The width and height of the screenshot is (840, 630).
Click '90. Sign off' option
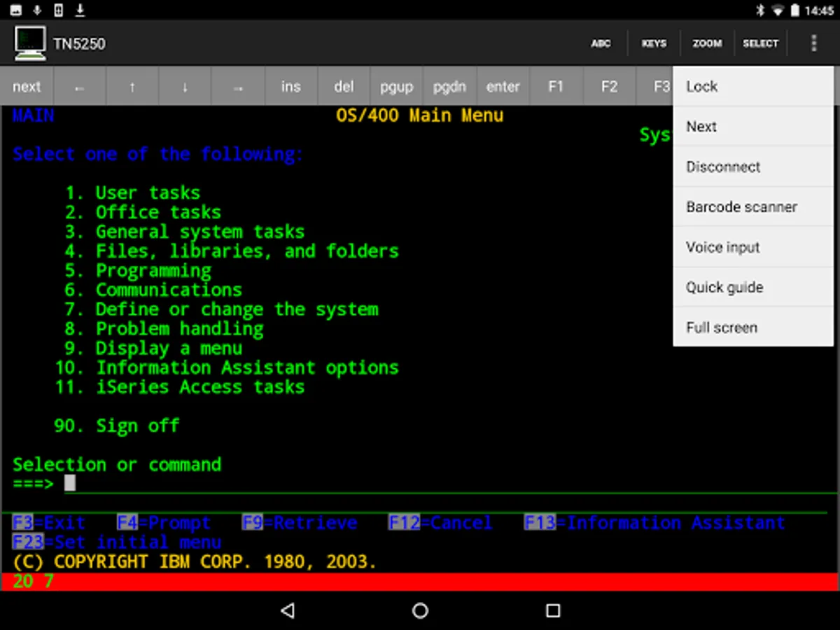click(x=117, y=426)
